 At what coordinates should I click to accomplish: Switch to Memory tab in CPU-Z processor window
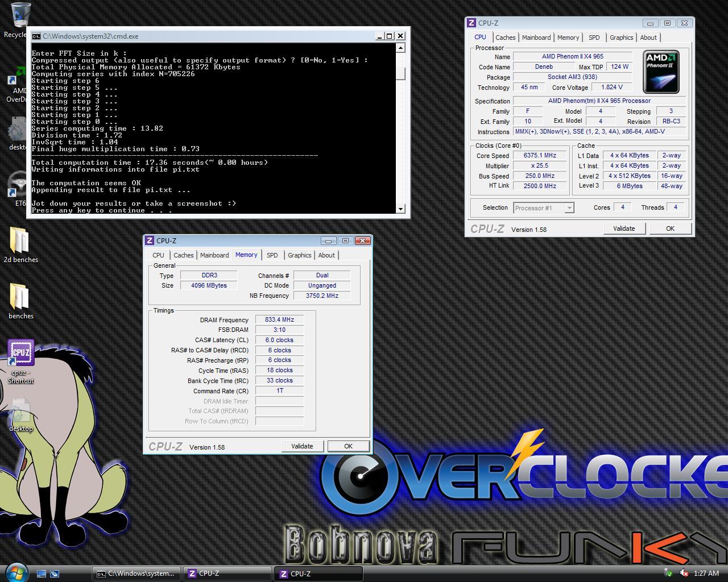click(x=568, y=38)
